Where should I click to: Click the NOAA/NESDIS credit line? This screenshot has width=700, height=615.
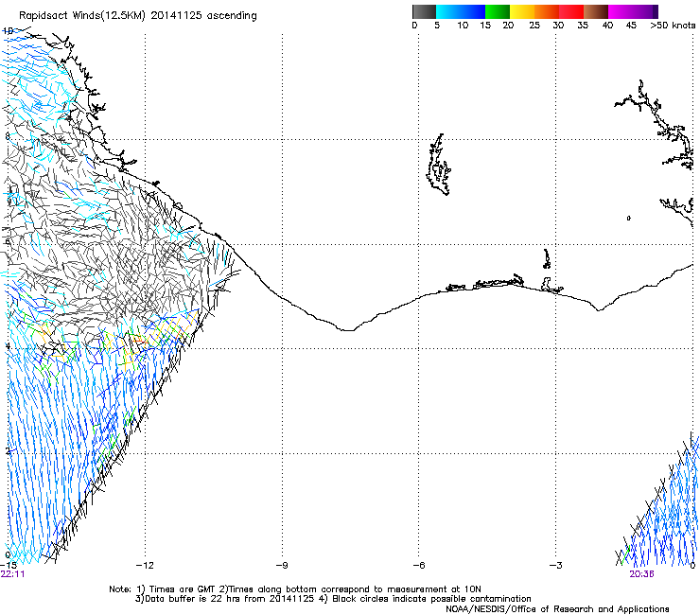557,608
